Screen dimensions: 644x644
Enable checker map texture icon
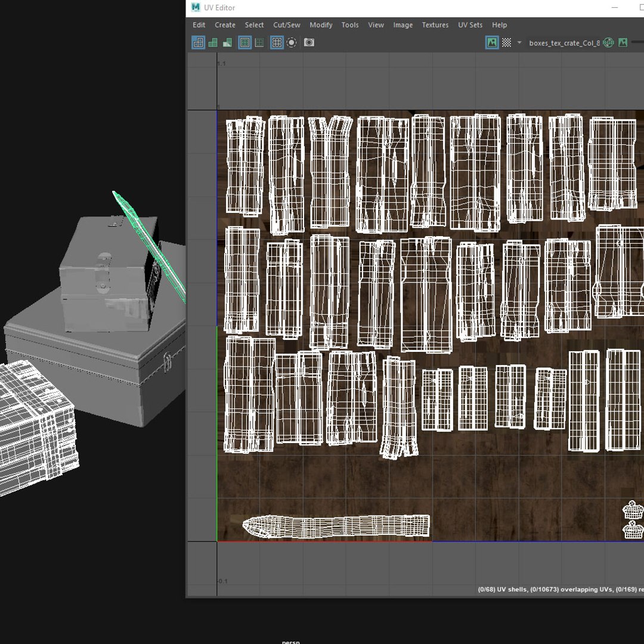[x=506, y=42]
